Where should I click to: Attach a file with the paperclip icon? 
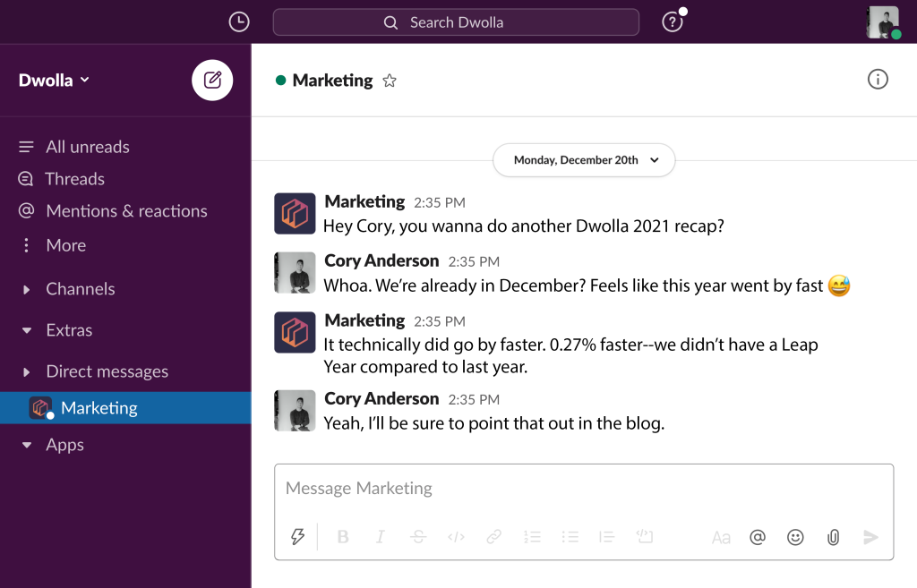tap(834, 537)
